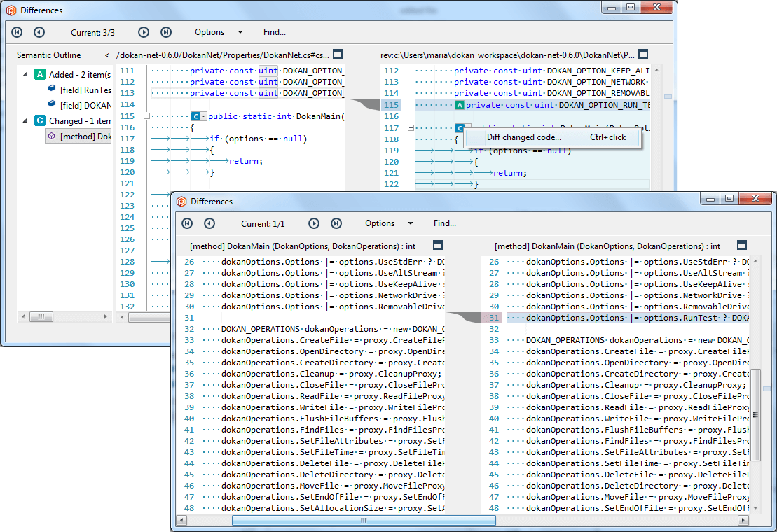Screen dimensions: 777x532
Task: Click the app logo in back window title bar
Action: point(11,10)
